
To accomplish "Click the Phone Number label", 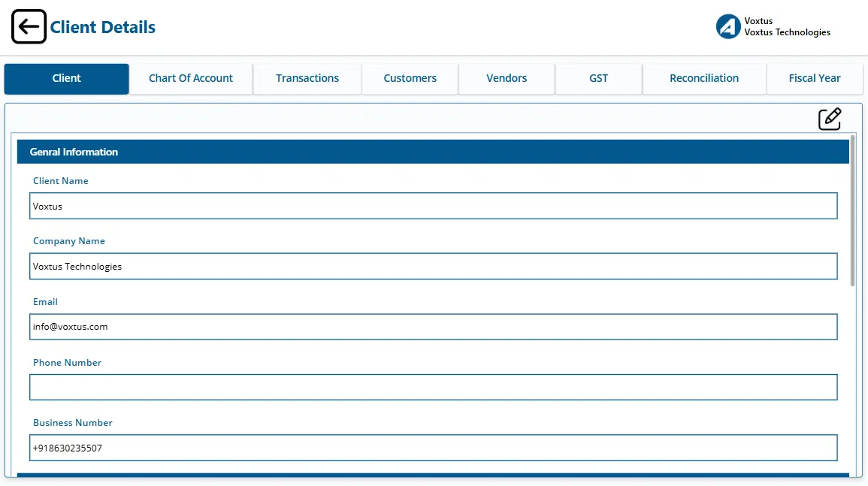I will (67, 363).
